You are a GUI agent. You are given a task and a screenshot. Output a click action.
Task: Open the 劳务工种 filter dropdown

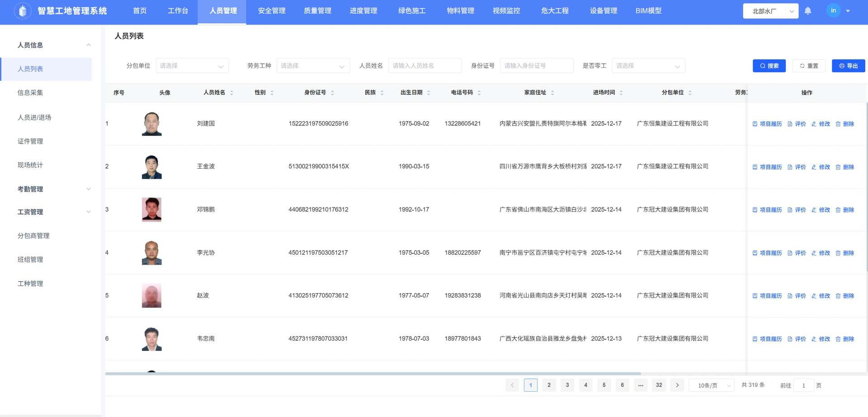[x=313, y=66]
